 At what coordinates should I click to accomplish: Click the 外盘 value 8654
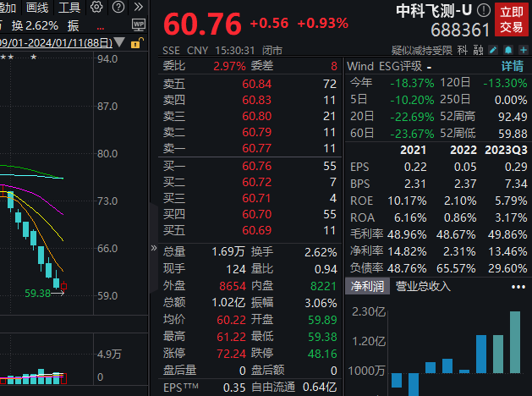233,286
